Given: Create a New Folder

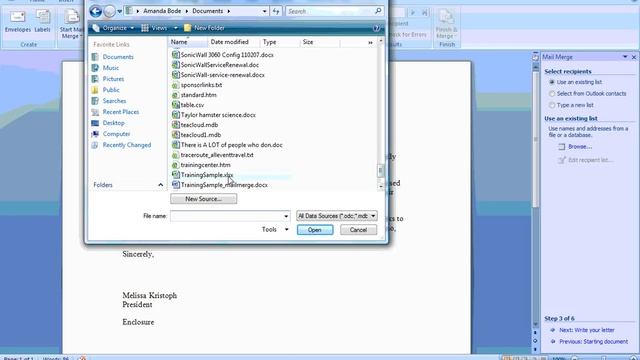Looking at the screenshot, I should [204, 28].
